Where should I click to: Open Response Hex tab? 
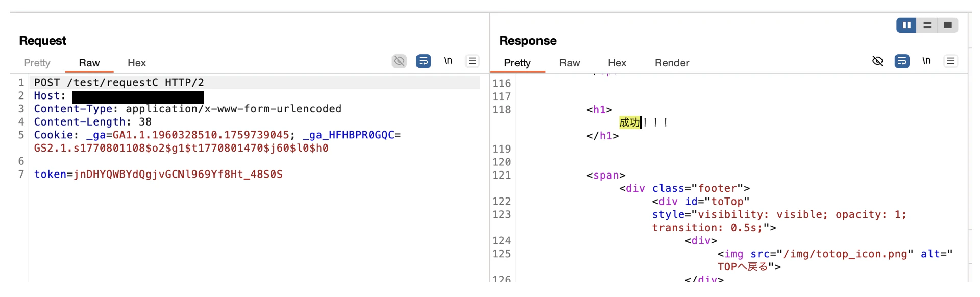[617, 63]
